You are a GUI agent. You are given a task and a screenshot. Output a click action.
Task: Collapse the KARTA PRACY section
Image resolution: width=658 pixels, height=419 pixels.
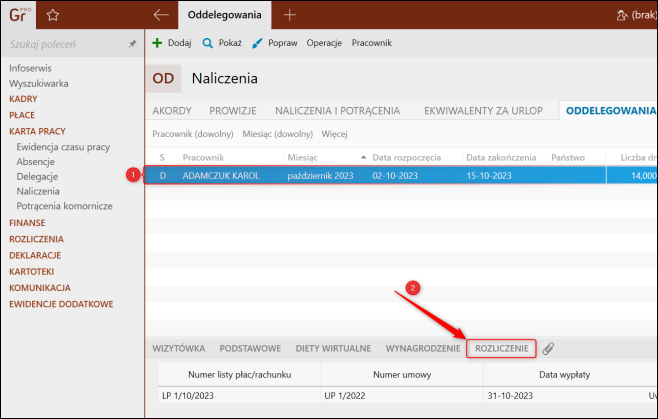point(37,131)
